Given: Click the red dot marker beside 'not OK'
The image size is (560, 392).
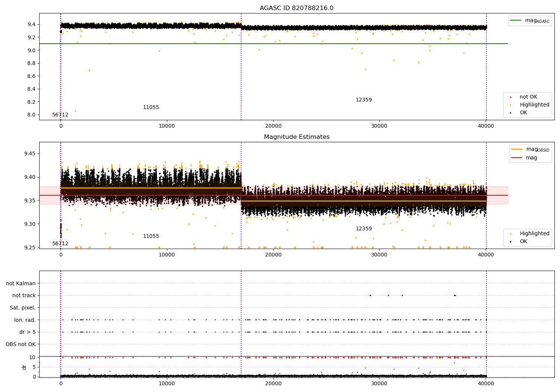Looking at the screenshot, I should 510,97.
